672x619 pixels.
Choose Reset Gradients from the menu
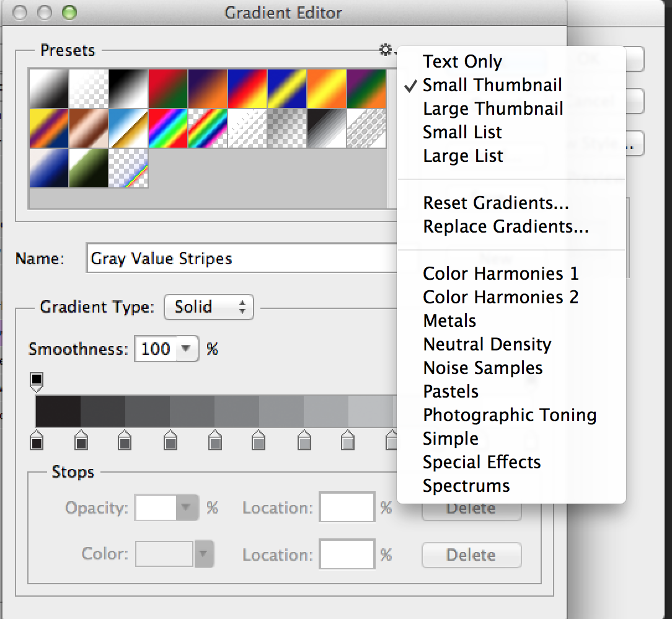(496, 203)
